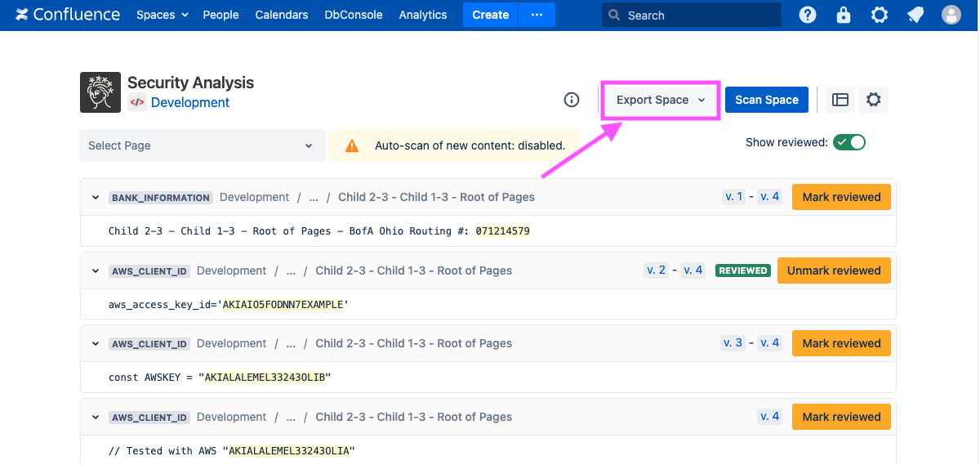Click into the Search field

click(698, 15)
